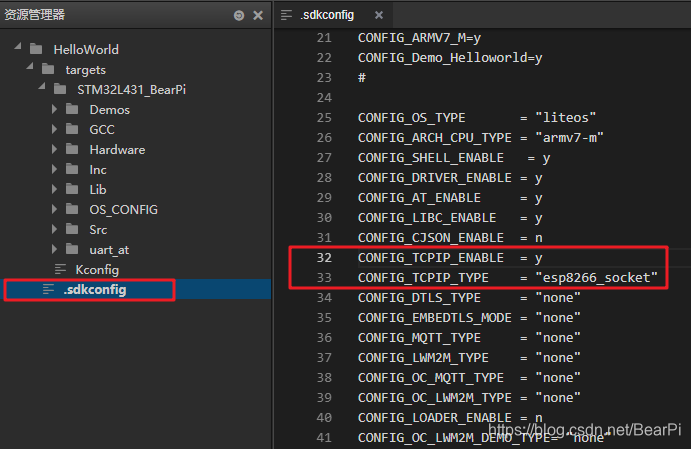Click line number 25 in gutter

point(324,117)
